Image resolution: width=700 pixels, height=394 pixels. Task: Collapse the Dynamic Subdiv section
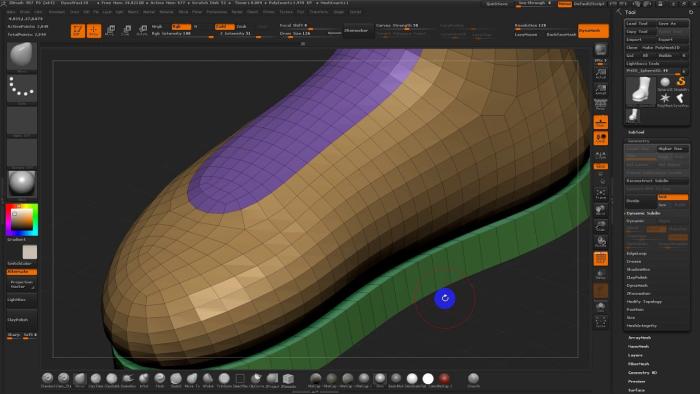pos(643,213)
